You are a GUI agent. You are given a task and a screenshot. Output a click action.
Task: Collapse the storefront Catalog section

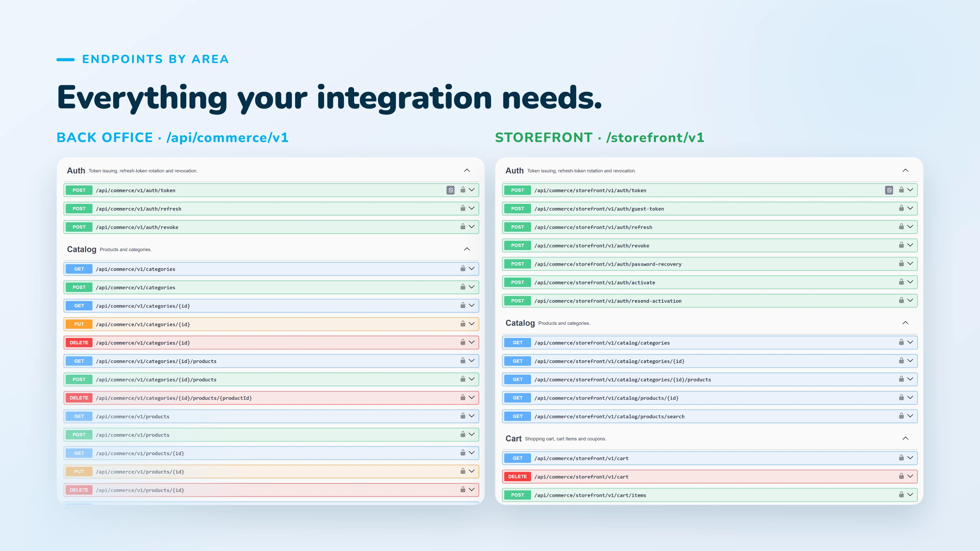pyautogui.click(x=906, y=323)
